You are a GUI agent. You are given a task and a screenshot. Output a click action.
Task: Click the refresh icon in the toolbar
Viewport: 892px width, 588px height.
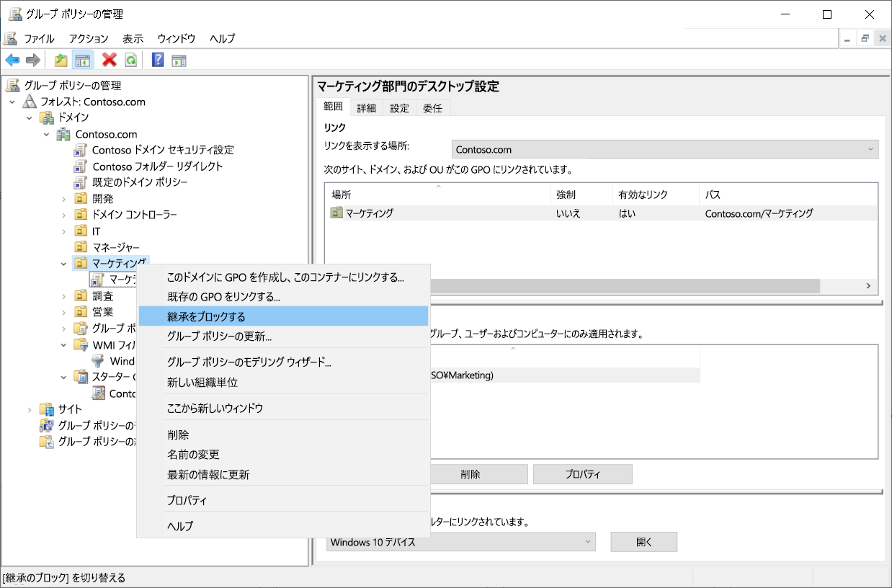click(130, 60)
